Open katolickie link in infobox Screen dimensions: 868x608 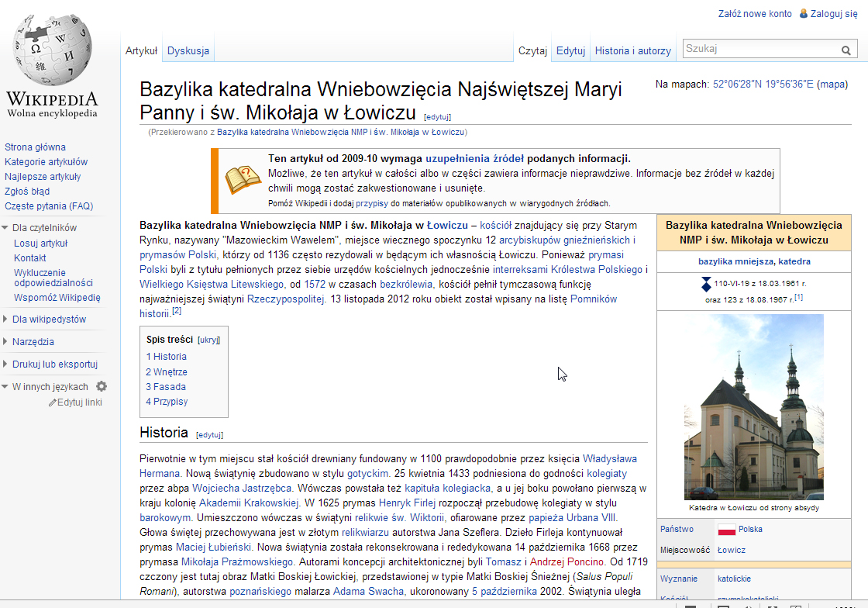pyautogui.click(x=734, y=579)
